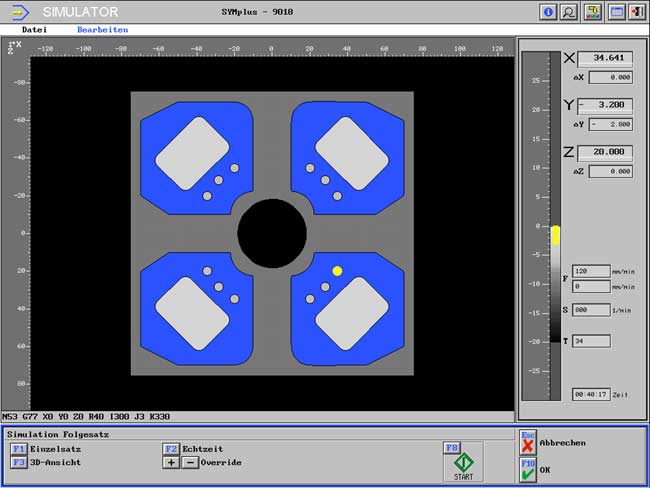
Task: Click the red X Abbrechen icon
Action: point(528,447)
